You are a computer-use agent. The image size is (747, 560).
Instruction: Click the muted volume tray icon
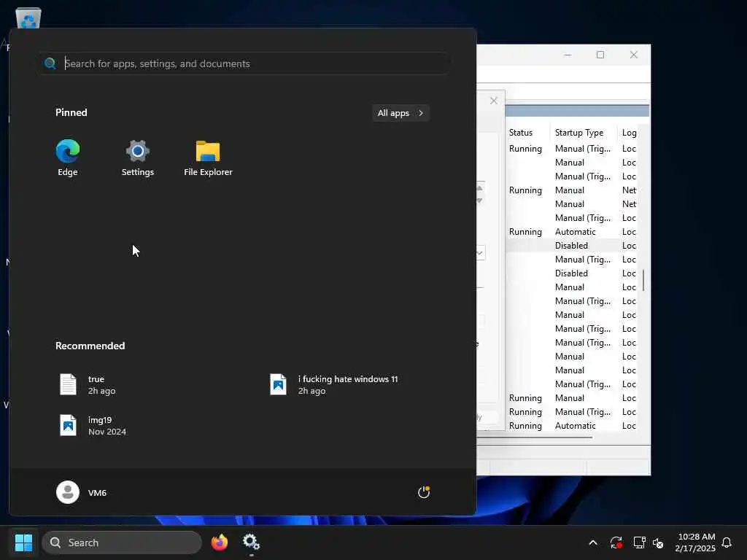[x=659, y=542]
